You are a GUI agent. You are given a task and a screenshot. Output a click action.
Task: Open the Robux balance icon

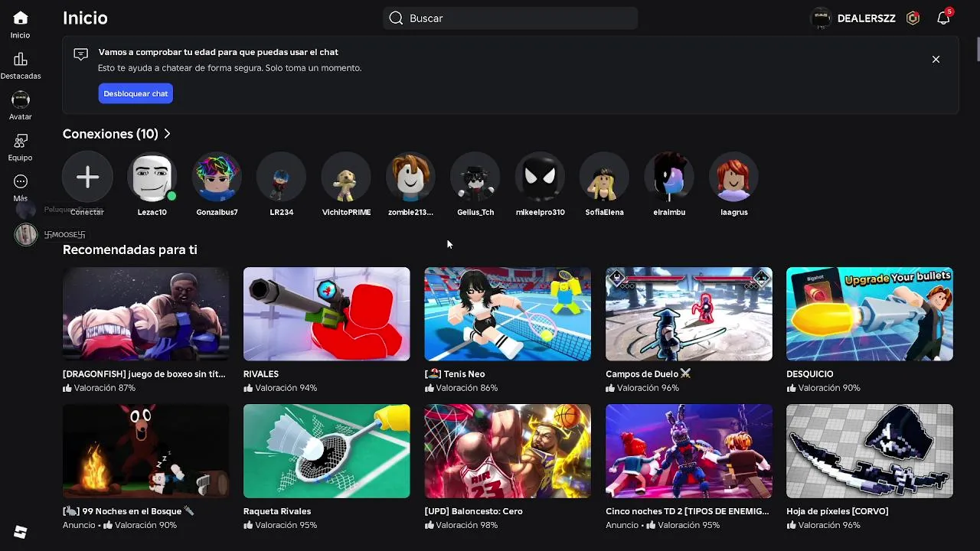tap(913, 18)
